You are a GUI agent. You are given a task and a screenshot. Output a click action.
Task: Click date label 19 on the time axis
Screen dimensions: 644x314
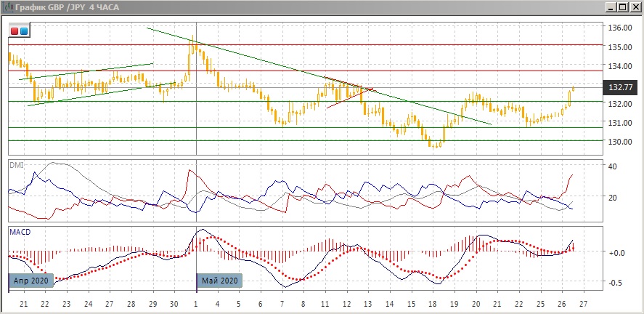point(455,304)
